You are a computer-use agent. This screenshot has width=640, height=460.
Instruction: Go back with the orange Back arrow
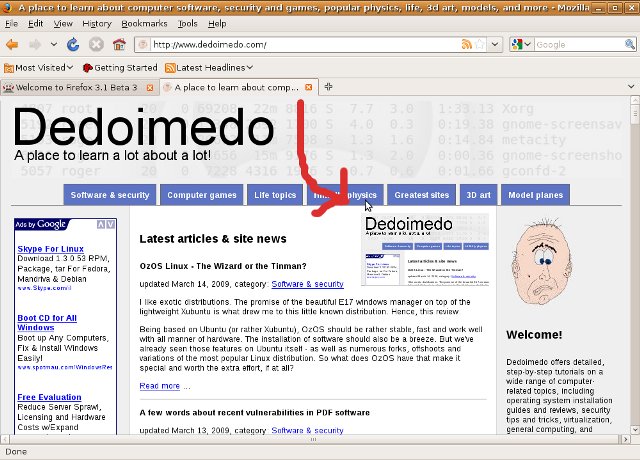click(12, 44)
